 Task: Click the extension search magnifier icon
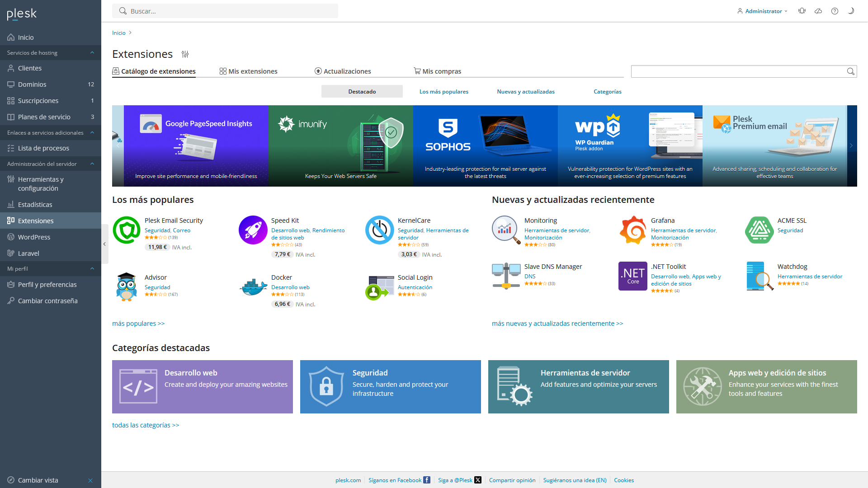coord(850,71)
